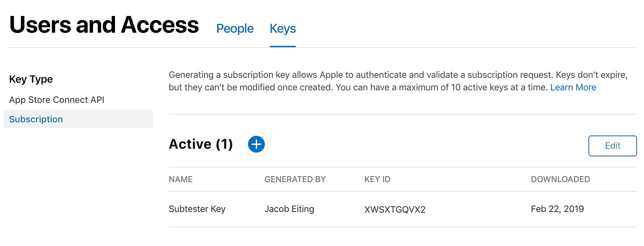Click the Edit button
Screen dimensions: 644x246
[612, 146]
